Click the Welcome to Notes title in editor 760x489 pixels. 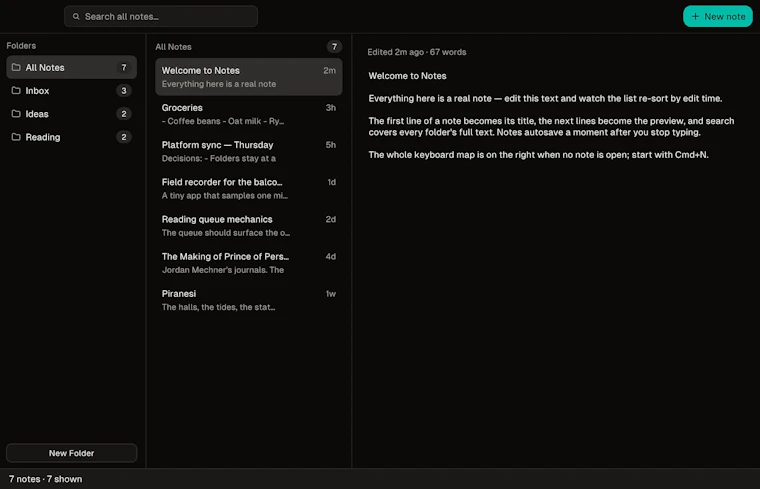point(408,76)
